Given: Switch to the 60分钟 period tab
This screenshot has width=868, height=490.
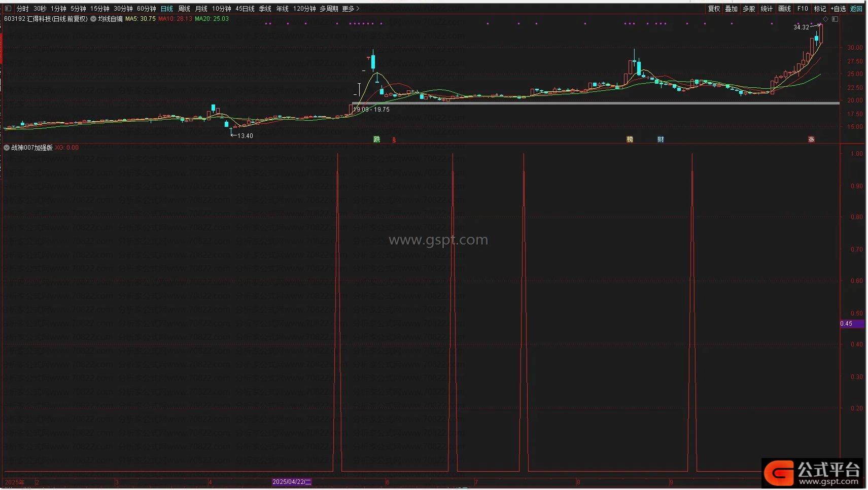Looking at the screenshot, I should [x=146, y=9].
